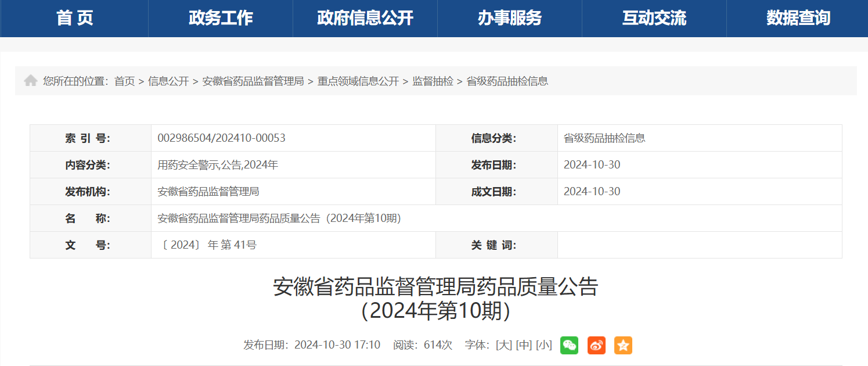This screenshot has height=366, width=868.
Task: Go to 首页 breadcrumb link
Action: pyautogui.click(x=124, y=81)
